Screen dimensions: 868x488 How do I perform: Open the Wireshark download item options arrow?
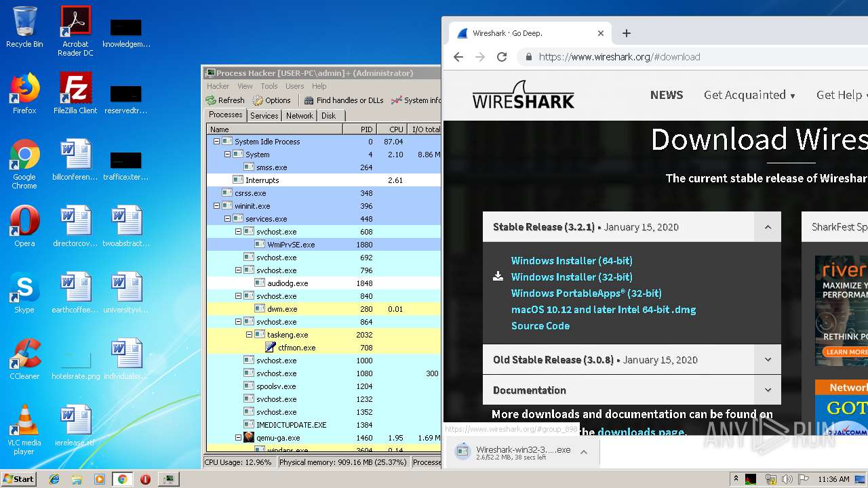tap(584, 452)
